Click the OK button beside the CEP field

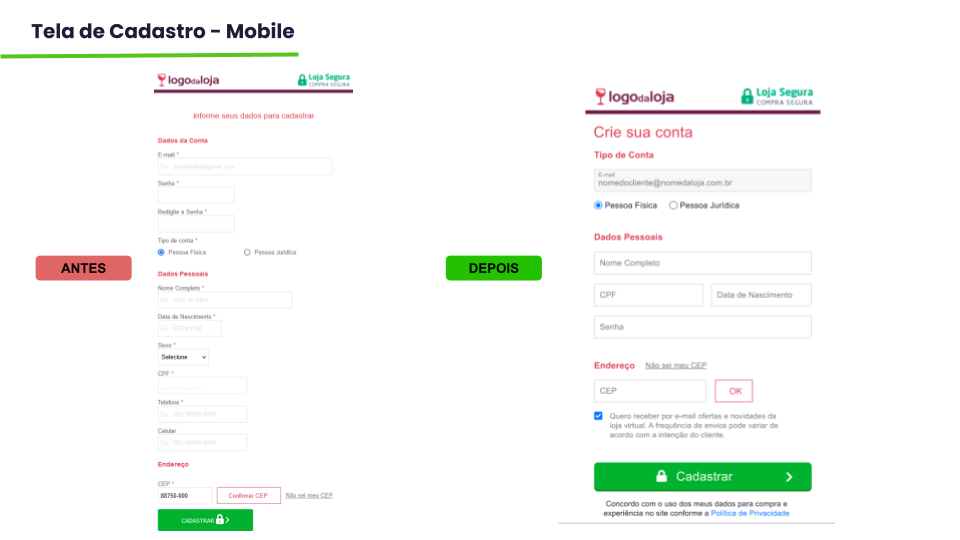(734, 391)
